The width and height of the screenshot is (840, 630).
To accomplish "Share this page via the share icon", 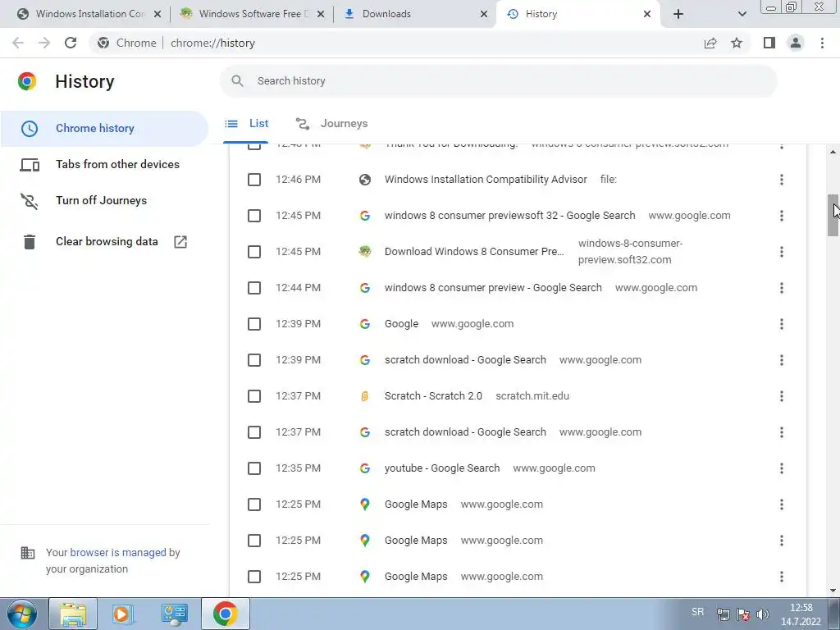I will [710, 43].
